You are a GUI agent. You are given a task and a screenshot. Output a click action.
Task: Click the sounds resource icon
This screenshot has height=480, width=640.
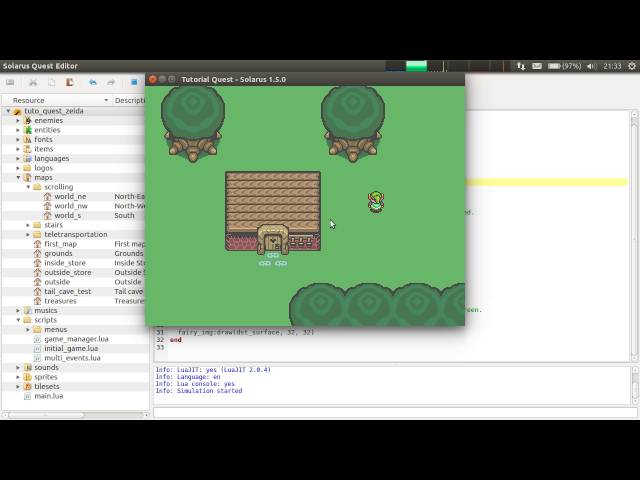pos(28,367)
